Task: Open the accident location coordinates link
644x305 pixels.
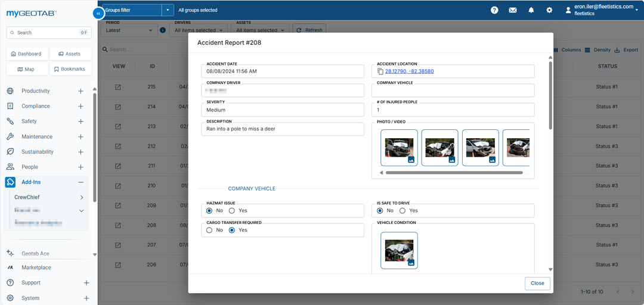Action: pyautogui.click(x=410, y=71)
